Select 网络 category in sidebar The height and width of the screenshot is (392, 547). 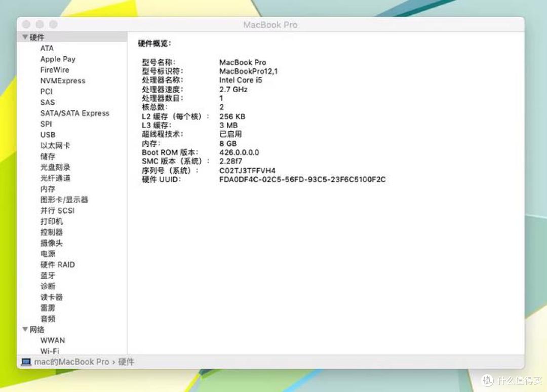click(x=37, y=329)
